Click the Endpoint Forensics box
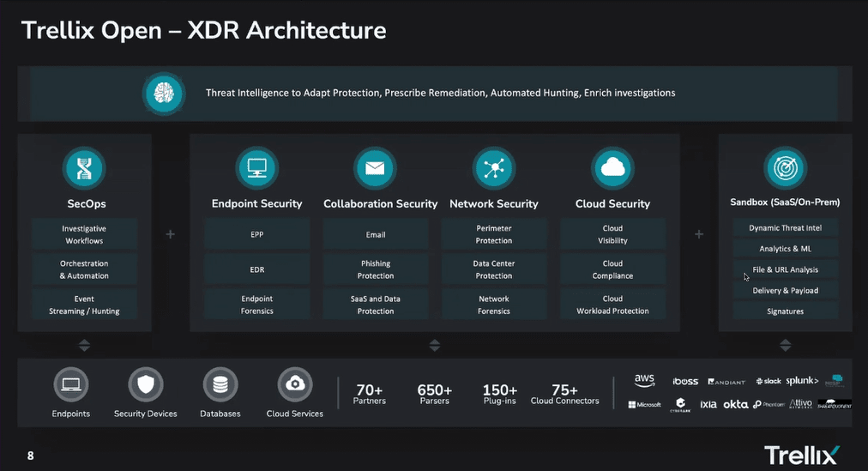The width and height of the screenshot is (868, 471). click(256, 305)
